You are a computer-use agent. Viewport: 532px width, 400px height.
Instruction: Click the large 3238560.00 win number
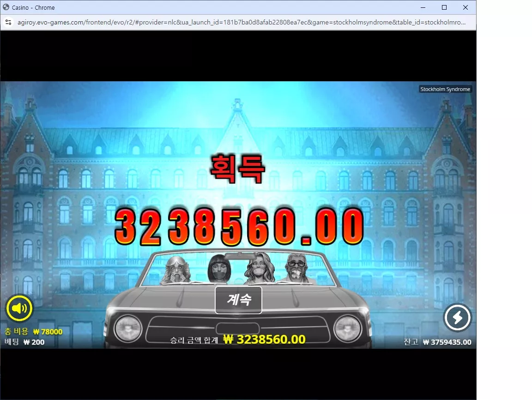pos(239,227)
